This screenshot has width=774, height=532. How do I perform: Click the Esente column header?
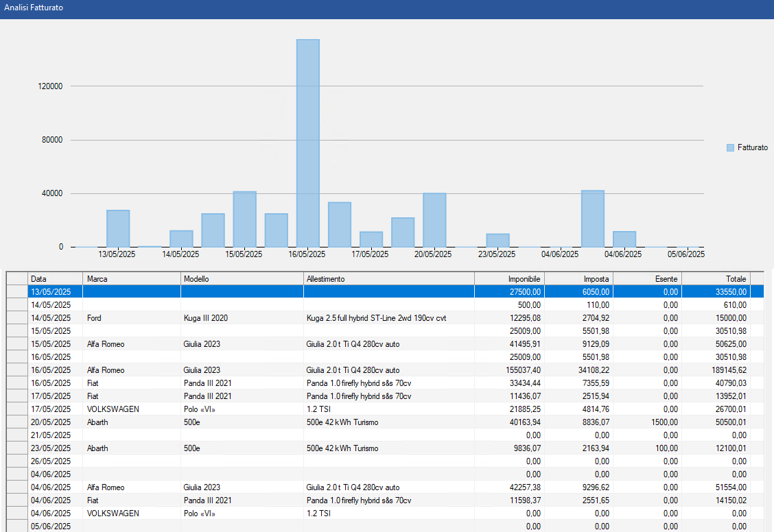[647, 279]
